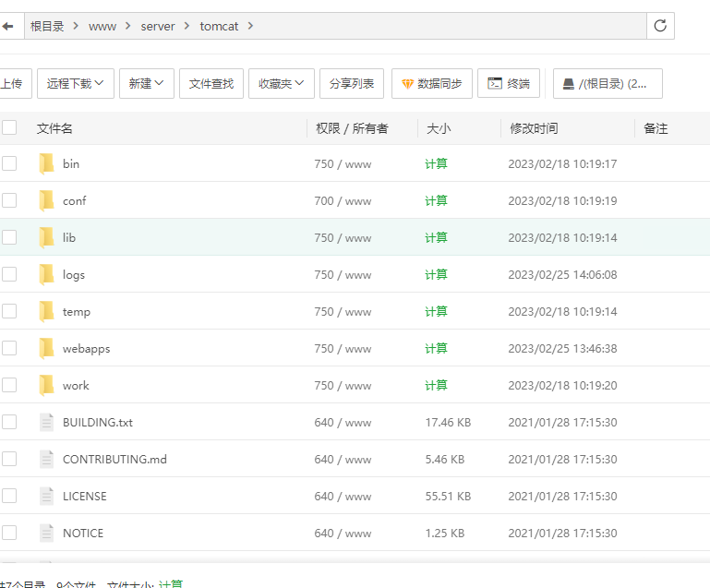Click the CONTRIBUTING.md file name
The width and height of the screenshot is (710, 588).
pos(114,459)
